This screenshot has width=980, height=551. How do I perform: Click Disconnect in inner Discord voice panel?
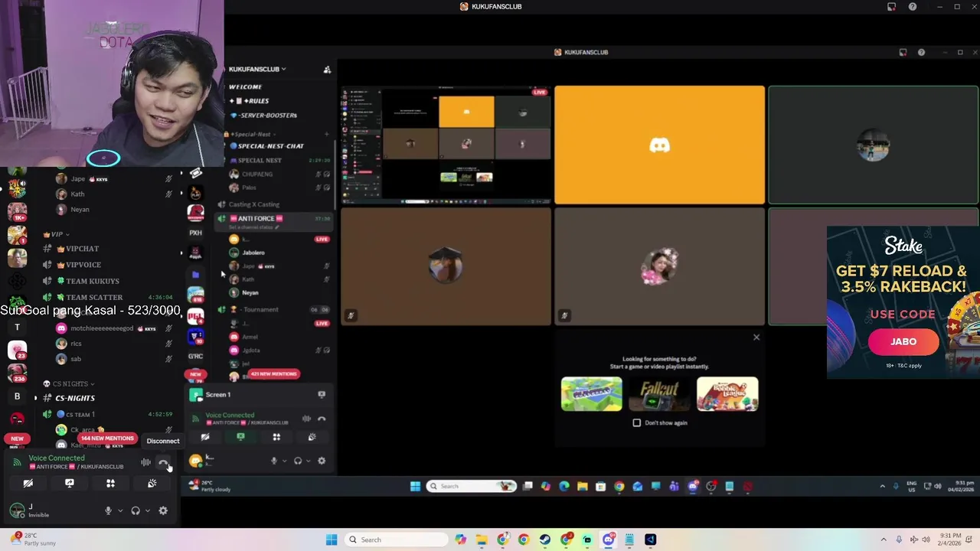322,419
